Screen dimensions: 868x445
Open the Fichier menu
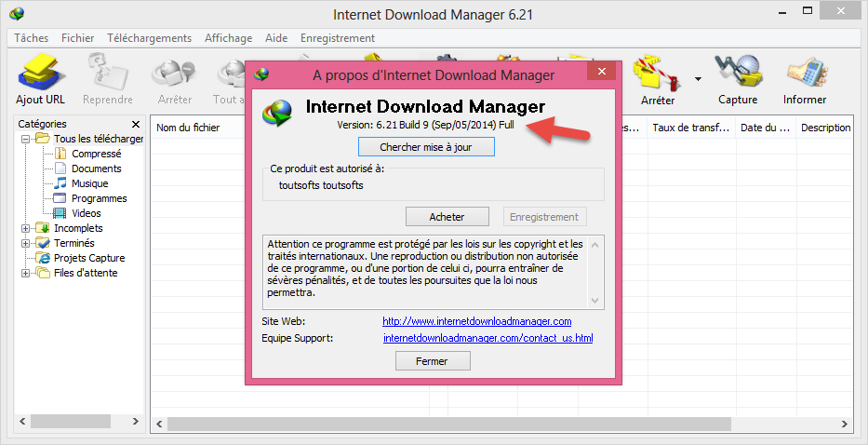click(77, 38)
